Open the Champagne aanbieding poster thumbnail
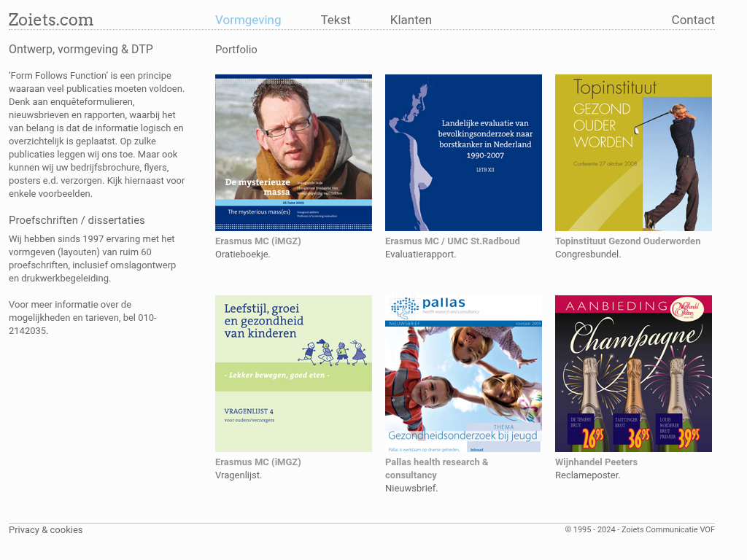This screenshot has height=560, width=747. [x=633, y=373]
